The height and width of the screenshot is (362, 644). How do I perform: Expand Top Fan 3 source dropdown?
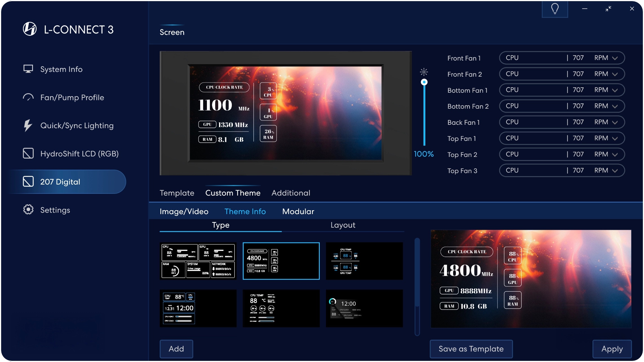pos(615,171)
